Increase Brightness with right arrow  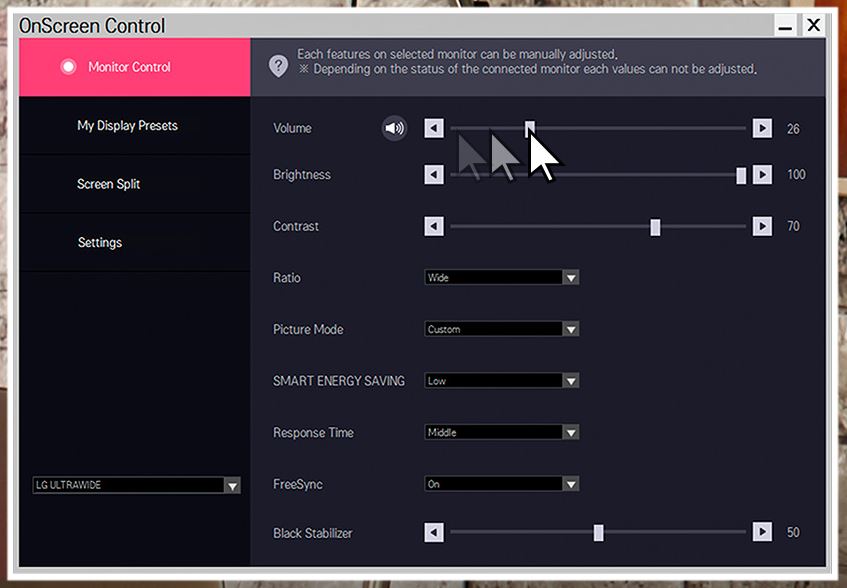pos(762,174)
